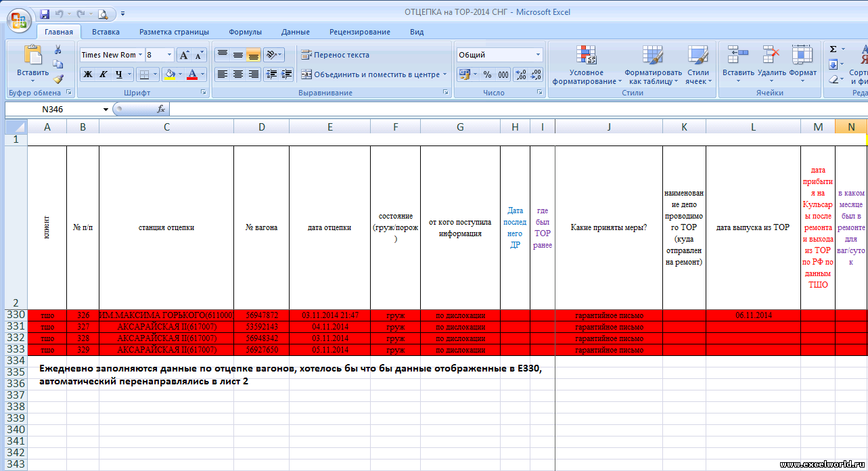Select column C header
This screenshot has width=868, height=471.
pos(166,127)
